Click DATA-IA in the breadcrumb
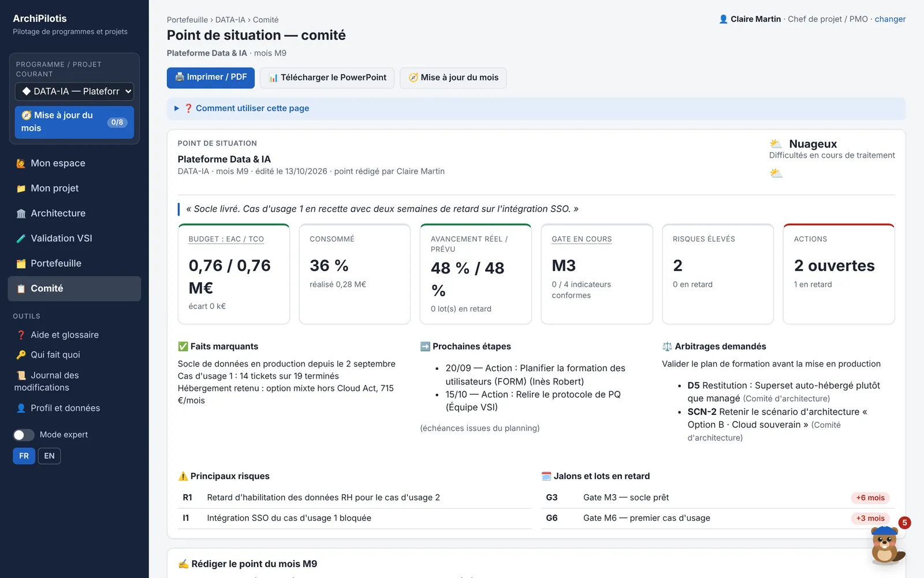 pyautogui.click(x=230, y=20)
